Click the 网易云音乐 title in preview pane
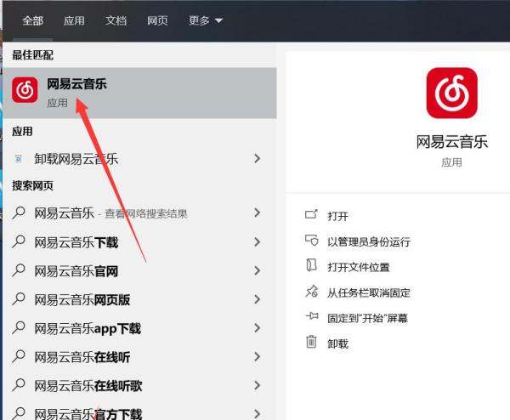 (x=452, y=142)
